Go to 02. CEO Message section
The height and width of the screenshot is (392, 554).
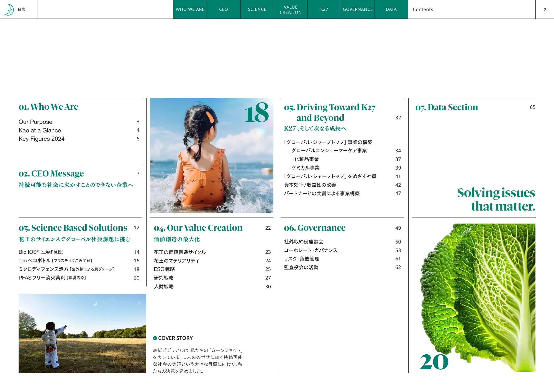pyautogui.click(x=51, y=173)
